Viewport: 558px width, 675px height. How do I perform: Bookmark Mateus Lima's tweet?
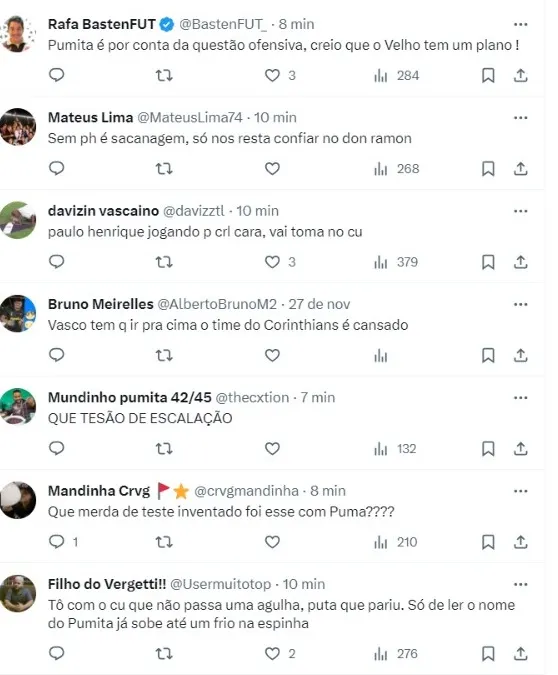coord(488,169)
